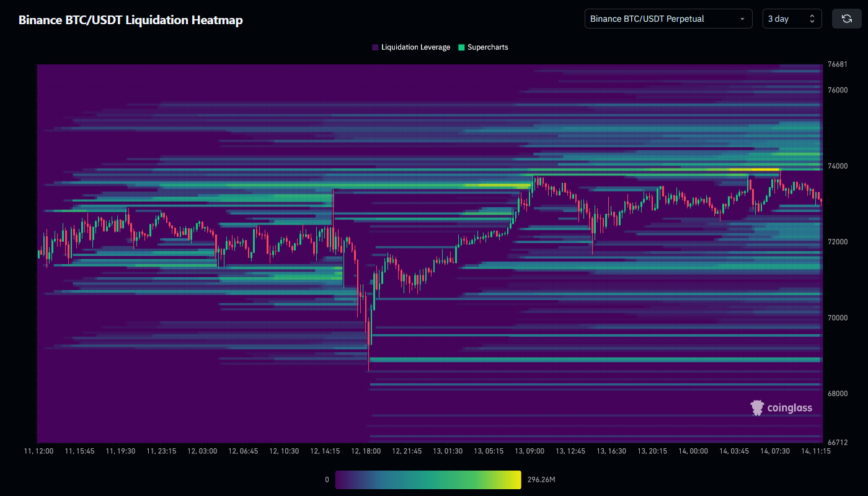The image size is (868, 496).
Task: Click the bright yellow liquidation band near 74000
Action: (753, 169)
